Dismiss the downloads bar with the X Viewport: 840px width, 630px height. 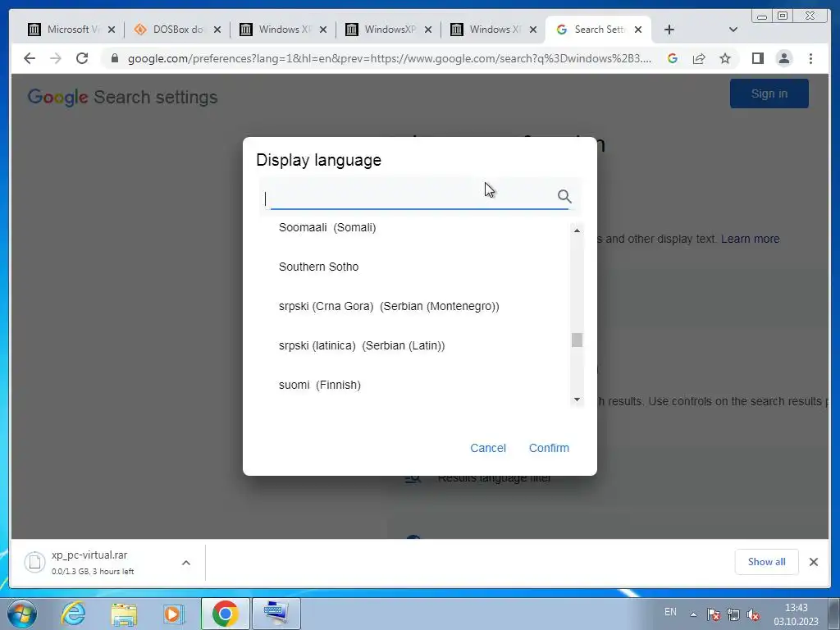tap(813, 562)
